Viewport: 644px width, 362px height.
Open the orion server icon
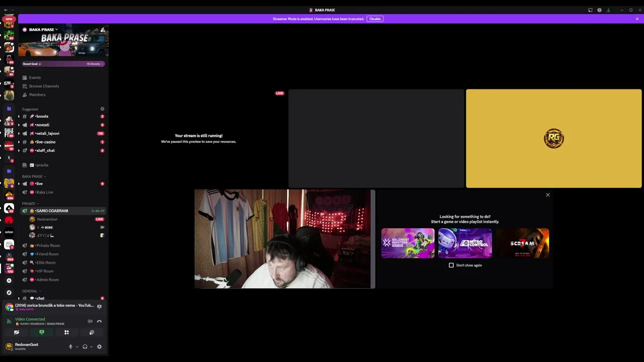pos(9,232)
